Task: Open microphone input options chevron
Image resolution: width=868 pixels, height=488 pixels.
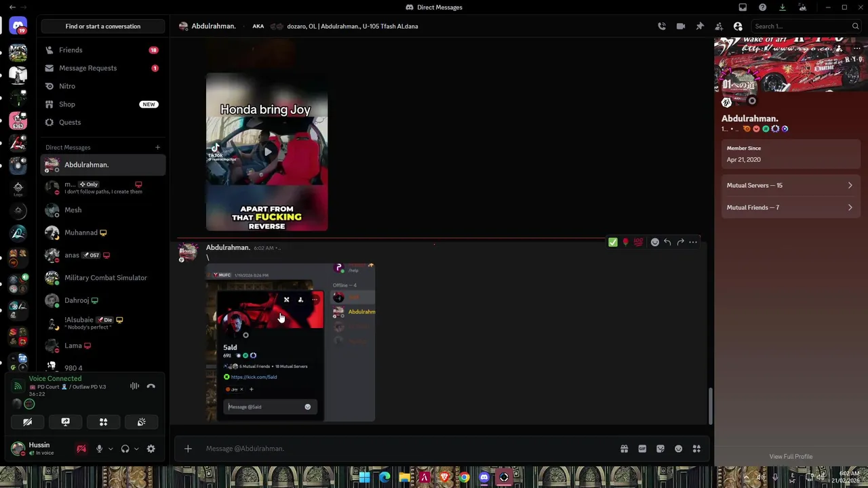Action: (x=111, y=449)
